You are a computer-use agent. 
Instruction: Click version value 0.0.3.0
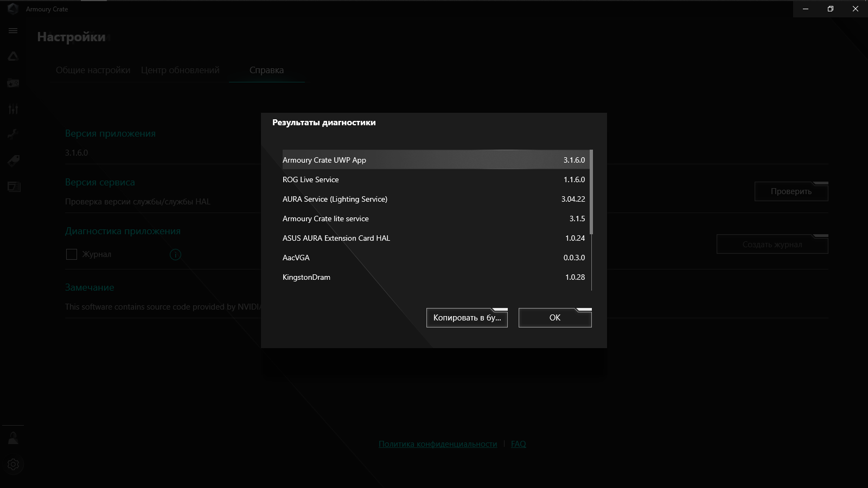(x=574, y=258)
